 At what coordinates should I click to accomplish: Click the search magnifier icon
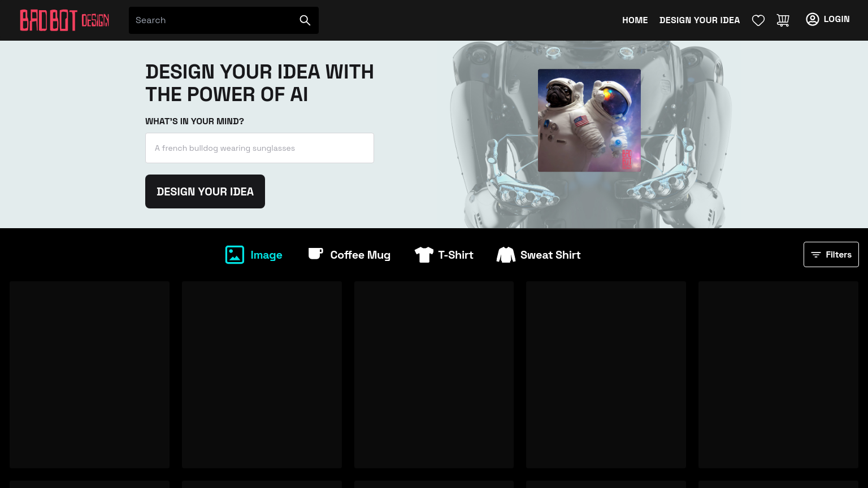click(305, 20)
